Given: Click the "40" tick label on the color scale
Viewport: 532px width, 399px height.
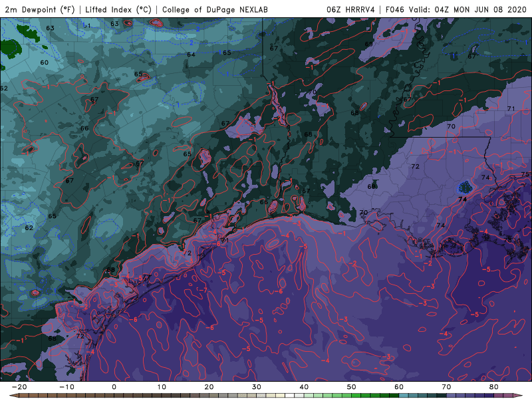Looking at the screenshot, I should pyautogui.click(x=304, y=387).
